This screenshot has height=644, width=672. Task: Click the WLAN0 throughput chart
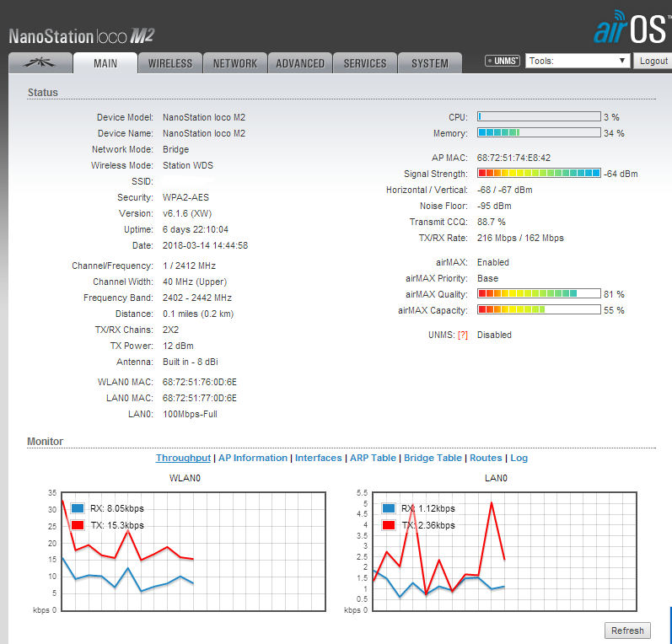click(x=193, y=551)
